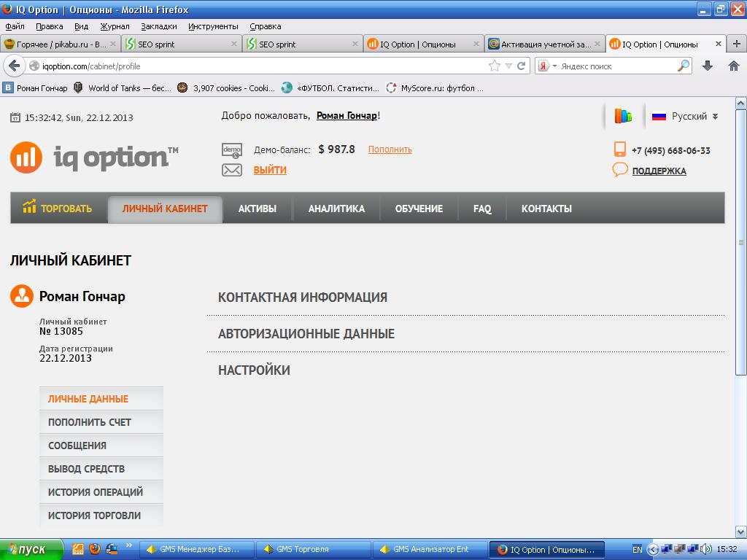Switch to GMS Торговля taskbar window
This screenshot has height=560, width=747.
tap(314, 549)
